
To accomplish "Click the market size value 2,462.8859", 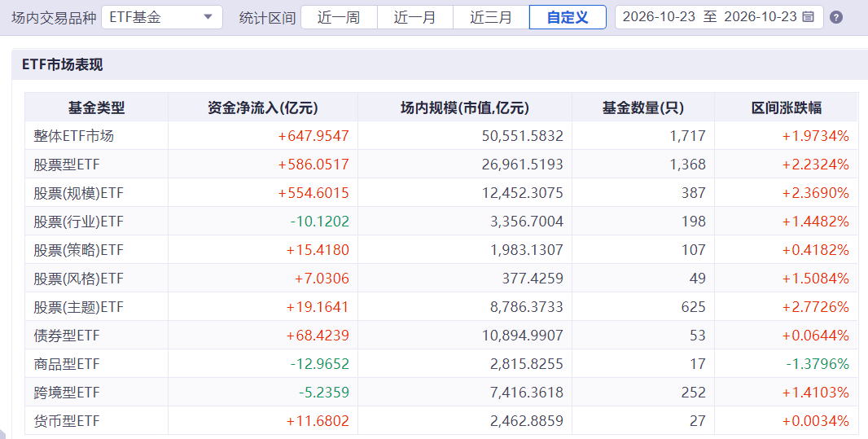I will point(527,421).
